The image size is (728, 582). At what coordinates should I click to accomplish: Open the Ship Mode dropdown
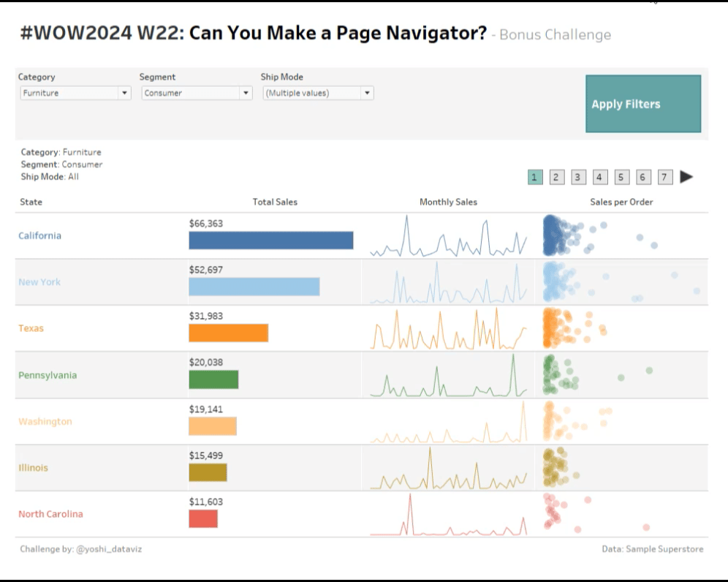pyautogui.click(x=317, y=93)
